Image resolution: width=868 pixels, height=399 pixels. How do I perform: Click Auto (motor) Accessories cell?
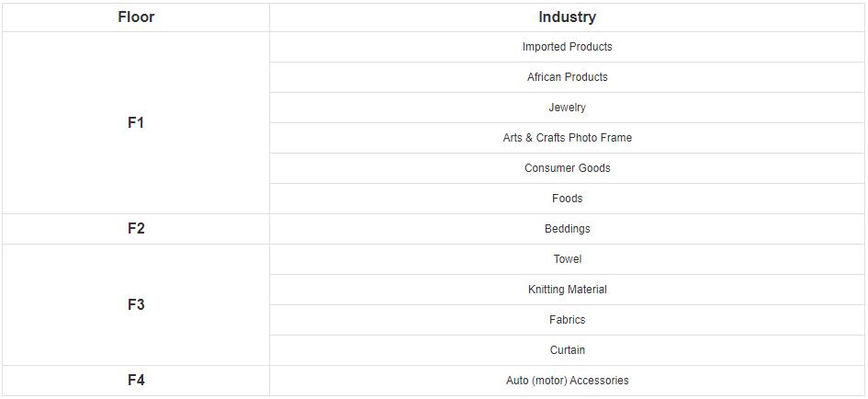pyautogui.click(x=567, y=381)
